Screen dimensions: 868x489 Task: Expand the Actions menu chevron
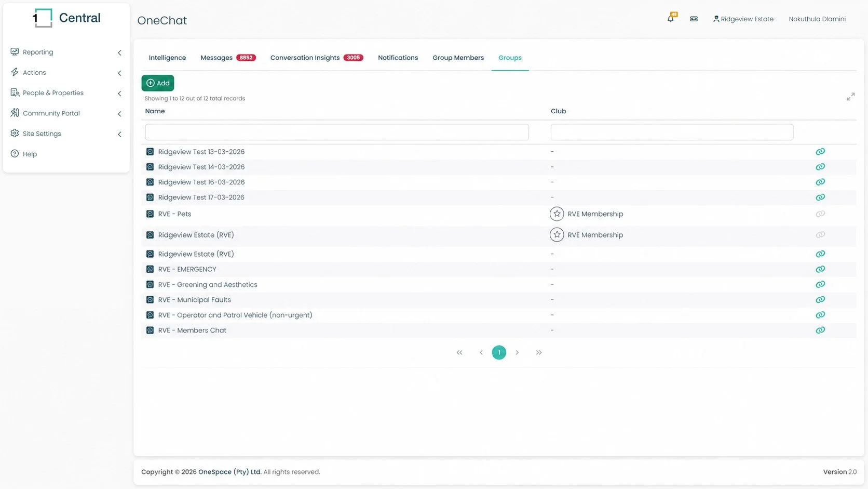[119, 73]
